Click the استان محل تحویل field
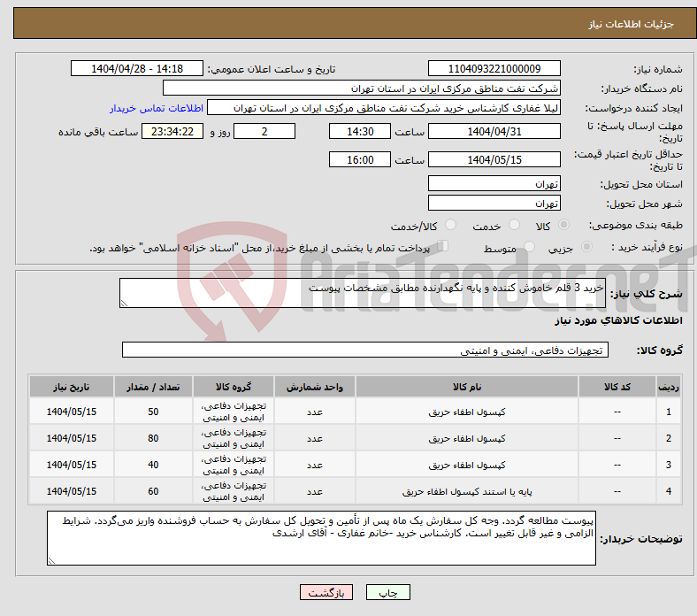This screenshot has height=616, width=697. tap(494, 184)
